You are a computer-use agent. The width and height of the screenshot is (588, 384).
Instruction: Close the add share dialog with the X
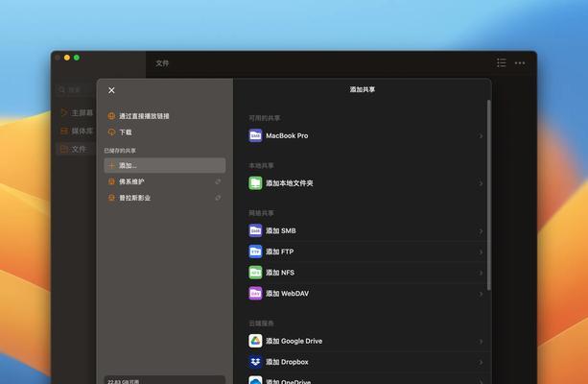111,90
